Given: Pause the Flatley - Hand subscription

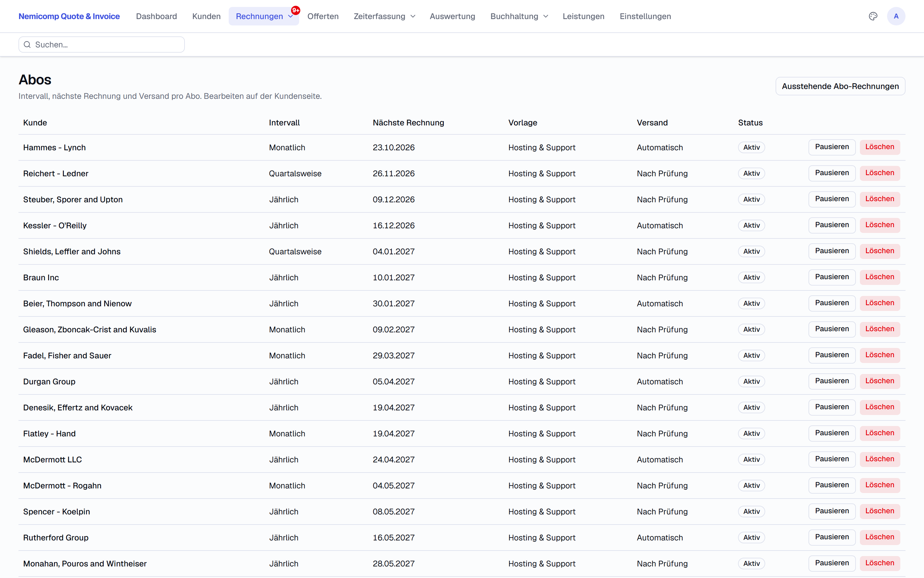Looking at the screenshot, I should tap(832, 433).
